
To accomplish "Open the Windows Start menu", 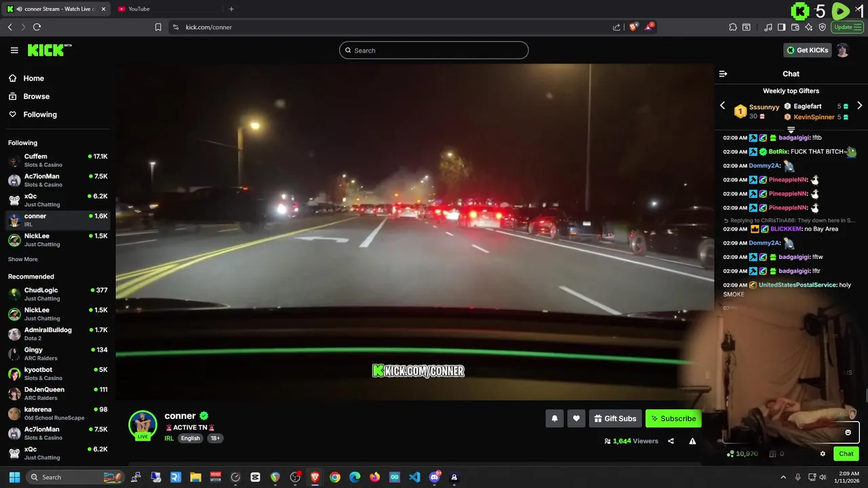I will [14, 477].
